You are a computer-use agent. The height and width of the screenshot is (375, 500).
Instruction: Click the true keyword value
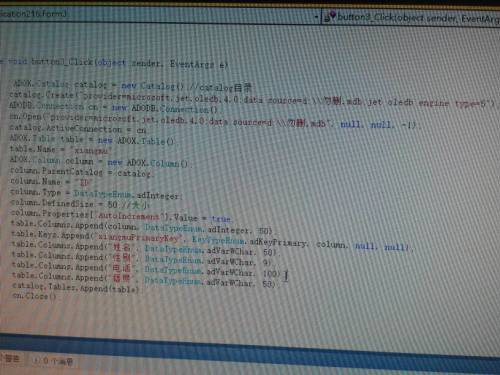click(x=221, y=219)
